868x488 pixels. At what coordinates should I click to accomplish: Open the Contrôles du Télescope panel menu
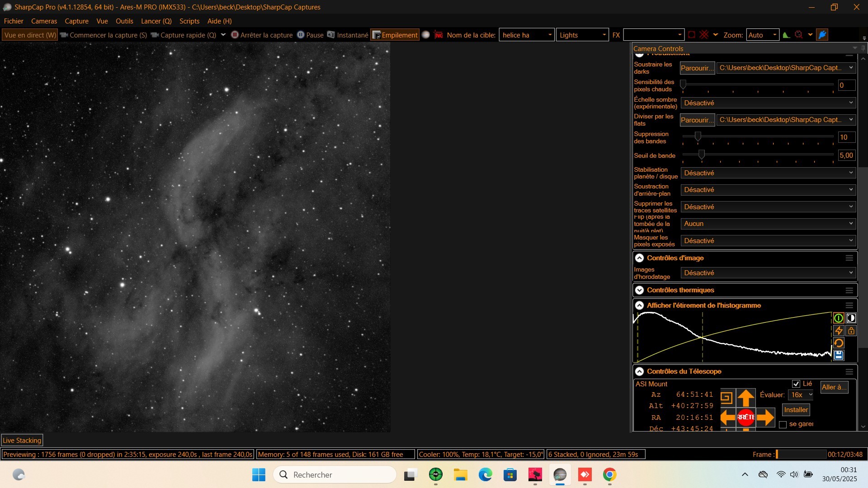pos(849,371)
